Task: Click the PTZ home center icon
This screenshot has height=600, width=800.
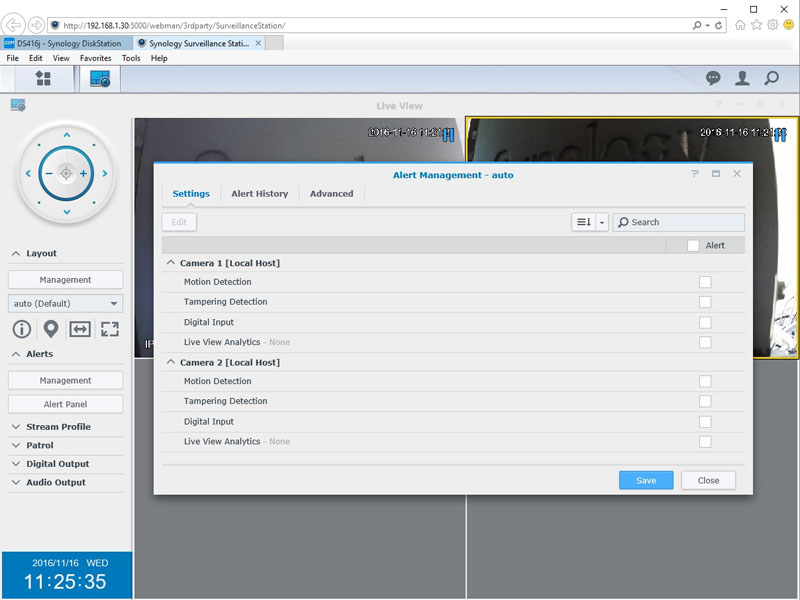Action: (66, 173)
